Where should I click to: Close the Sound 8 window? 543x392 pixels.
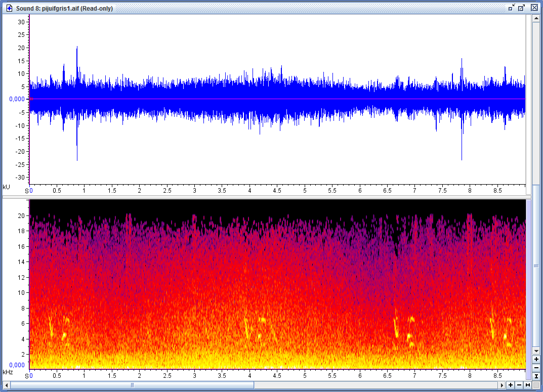pos(534,8)
